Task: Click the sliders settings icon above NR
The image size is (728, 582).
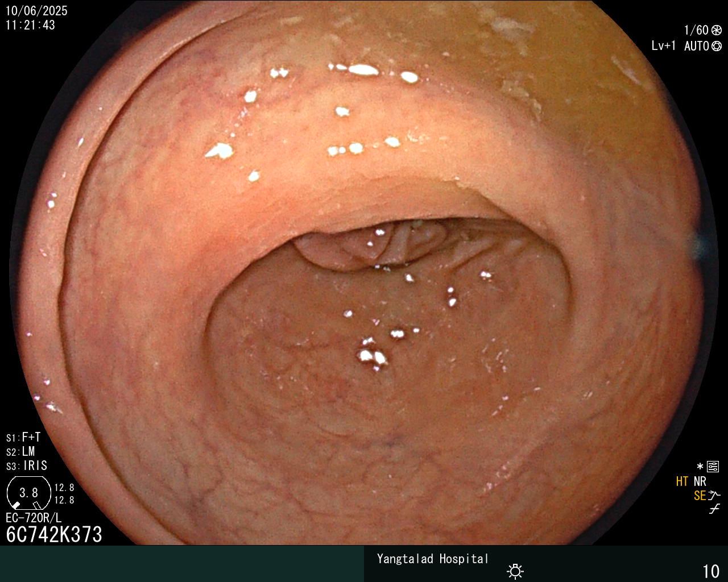Action: pyautogui.click(x=713, y=467)
